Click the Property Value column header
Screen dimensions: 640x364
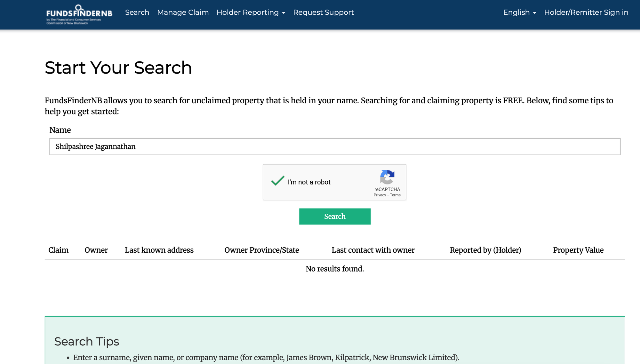pyautogui.click(x=578, y=250)
